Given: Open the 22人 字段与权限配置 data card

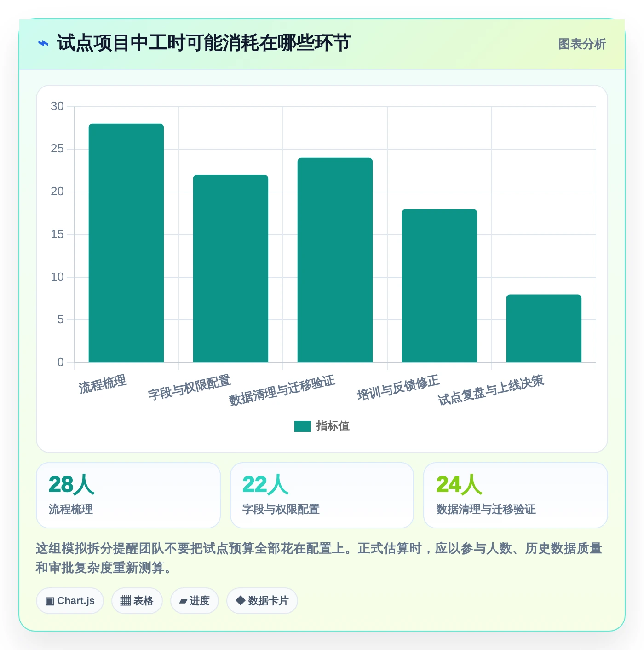Looking at the screenshot, I should [x=322, y=495].
